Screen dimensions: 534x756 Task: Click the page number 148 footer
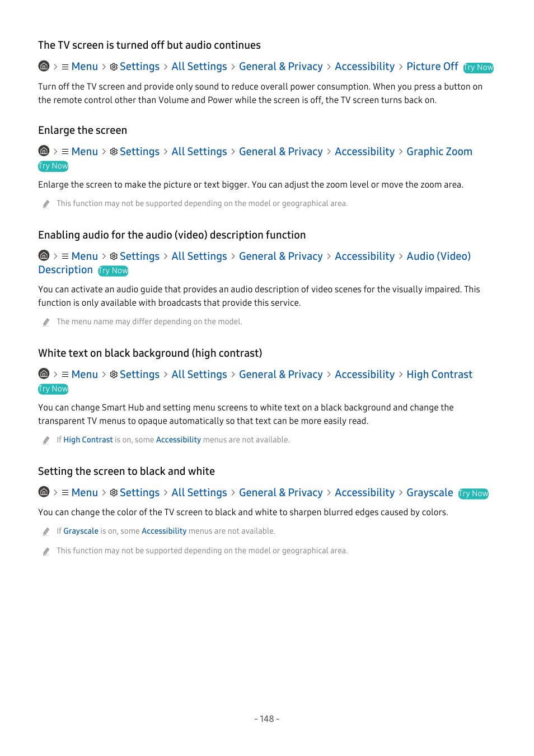tap(267, 719)
